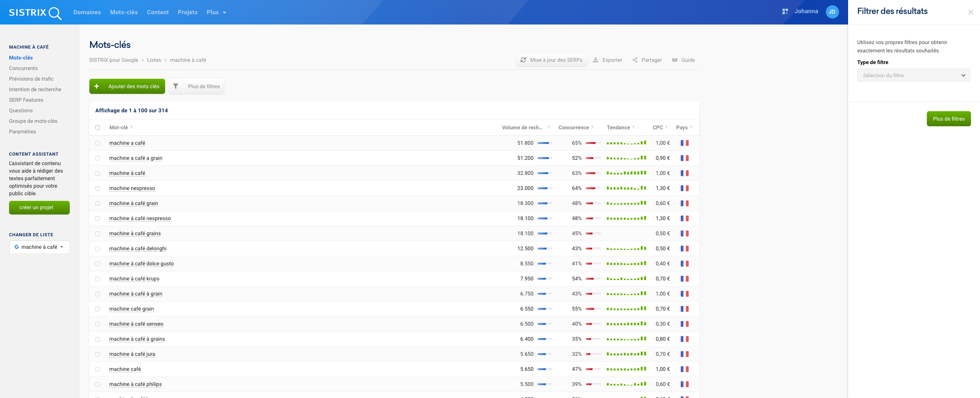Check the box for machine à café dolce gusto
Viewport: 980px width, 398px height.
click(x=98, y=264)
